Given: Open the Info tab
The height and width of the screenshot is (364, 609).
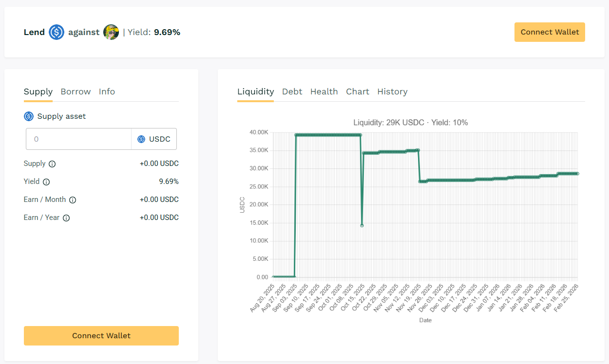Looking at the screenshot, I should click(x=107, y=91).
